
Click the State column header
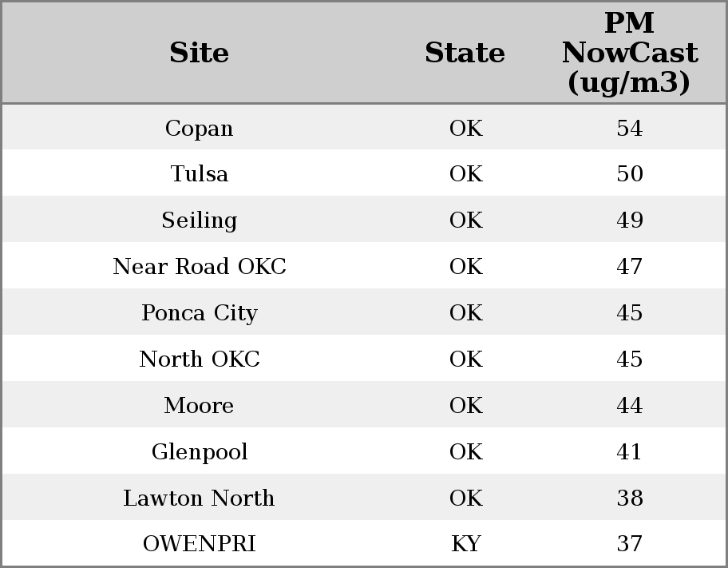[465, 53]
